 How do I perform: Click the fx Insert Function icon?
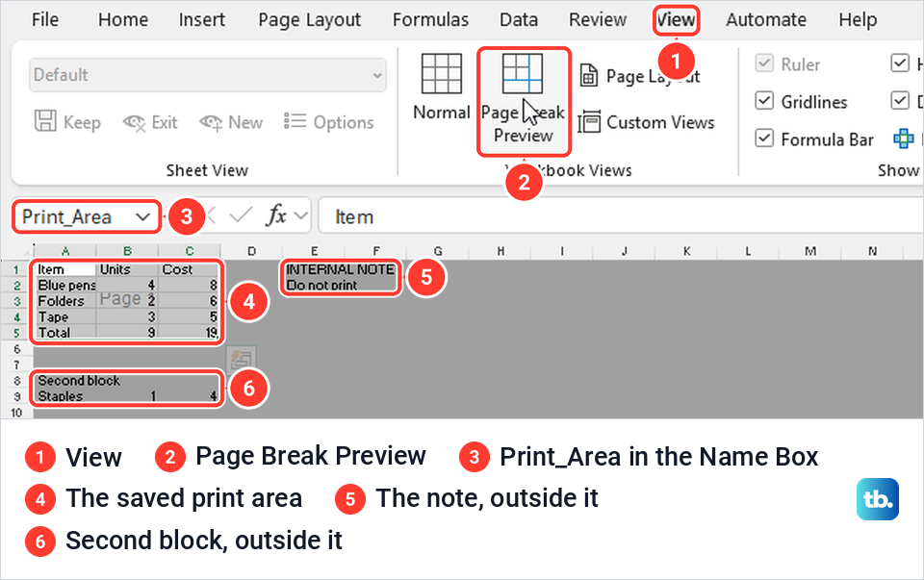(x=276, y=215)
